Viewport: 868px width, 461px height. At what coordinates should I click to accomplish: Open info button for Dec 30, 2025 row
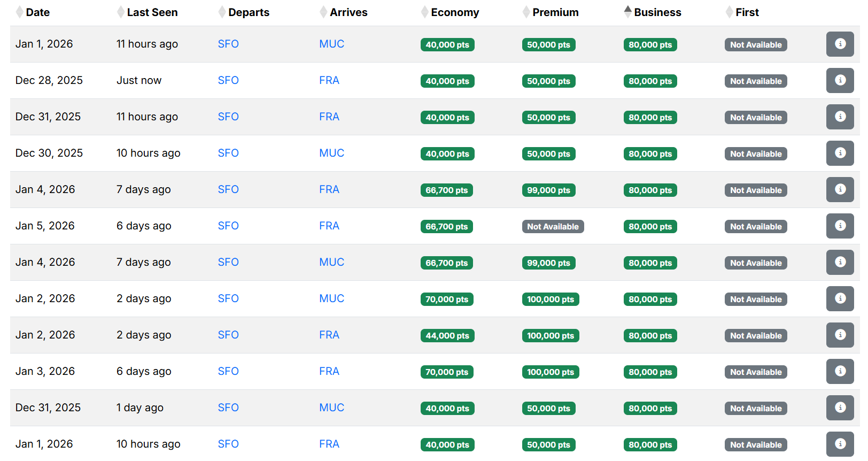[x=840, y=153]
